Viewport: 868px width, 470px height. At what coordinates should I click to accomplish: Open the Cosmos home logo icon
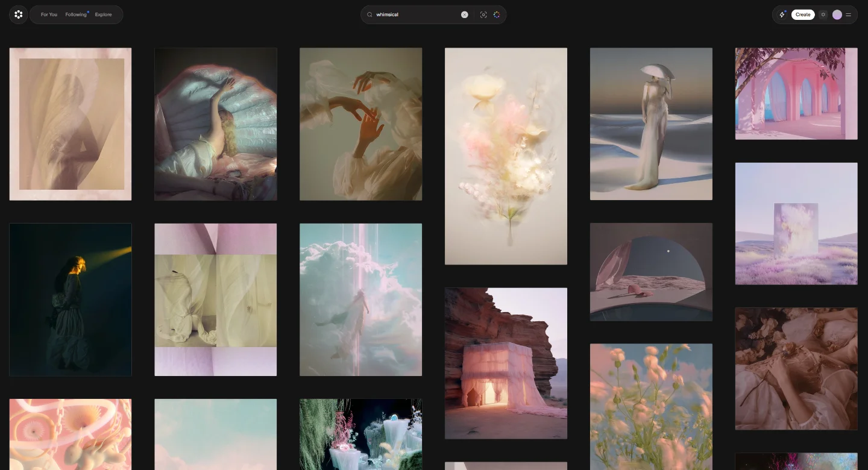coord(19,14)
